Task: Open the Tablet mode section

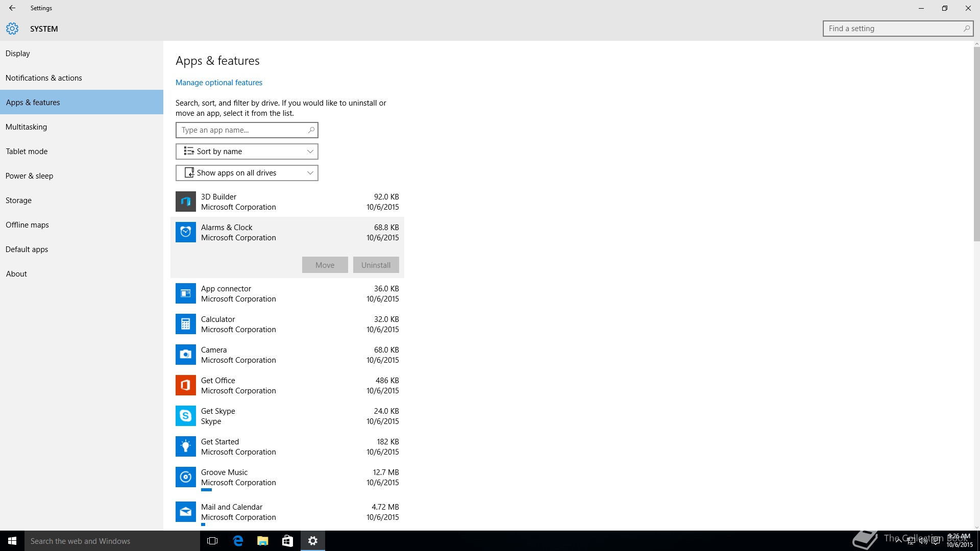Action: 82,152
